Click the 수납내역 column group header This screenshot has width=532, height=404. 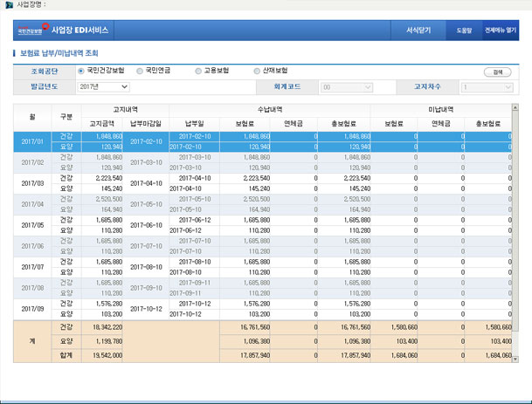[x=270, y=110]
